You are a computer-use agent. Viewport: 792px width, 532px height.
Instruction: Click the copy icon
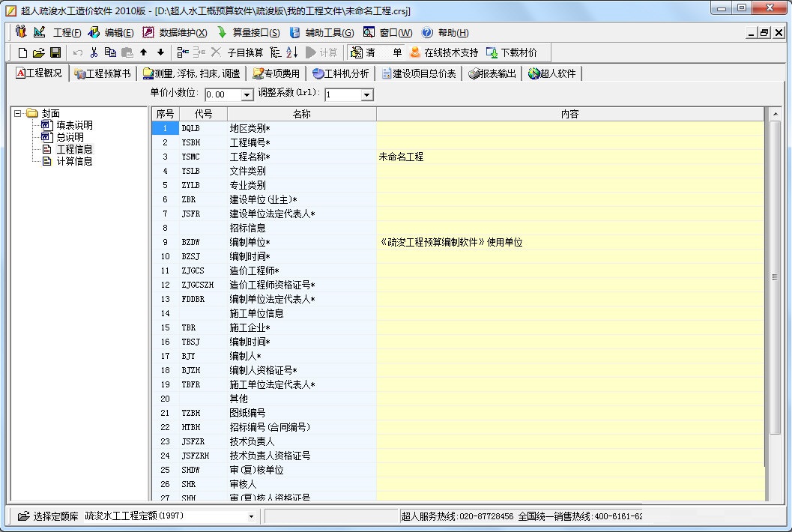tap(110, 52)
